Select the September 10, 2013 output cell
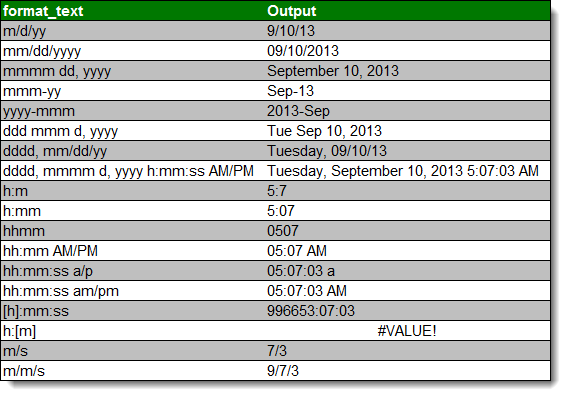 point(408,71)
